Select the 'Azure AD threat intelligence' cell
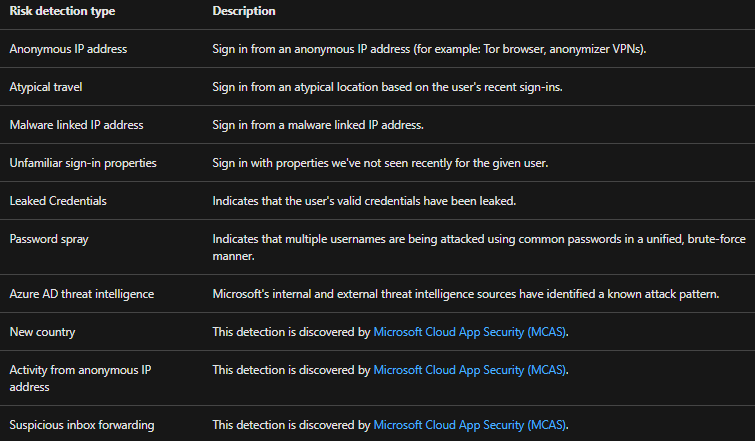The width and height of the screenshot is (755, 441). [x=82, y=293]
